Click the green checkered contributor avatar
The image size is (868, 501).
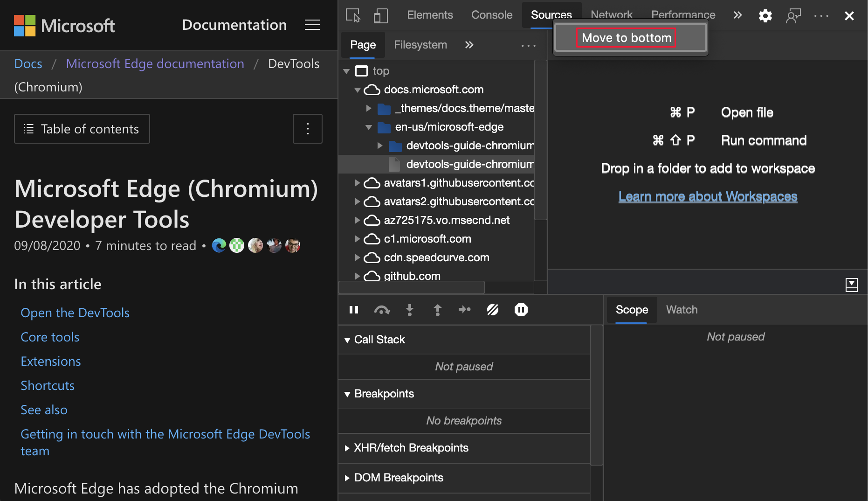(237, 245)
